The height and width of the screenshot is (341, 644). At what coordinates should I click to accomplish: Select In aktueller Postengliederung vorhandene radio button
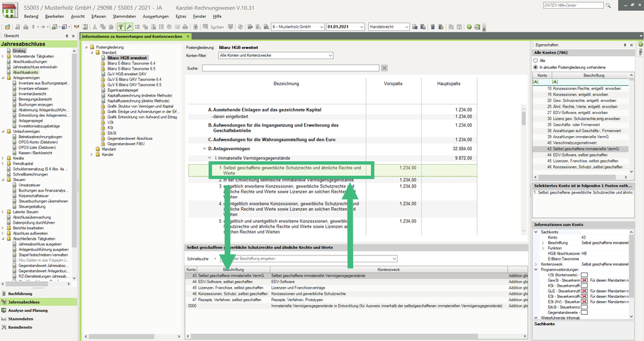536,67
